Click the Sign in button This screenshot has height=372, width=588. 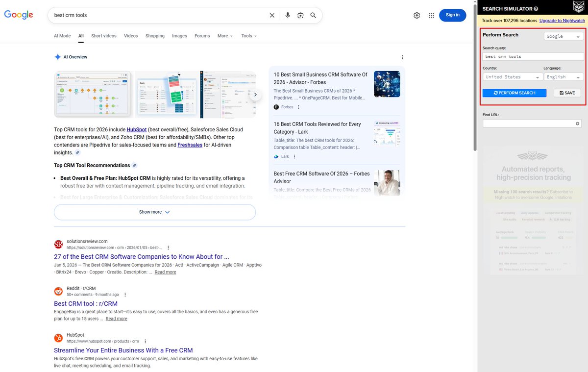452,15
